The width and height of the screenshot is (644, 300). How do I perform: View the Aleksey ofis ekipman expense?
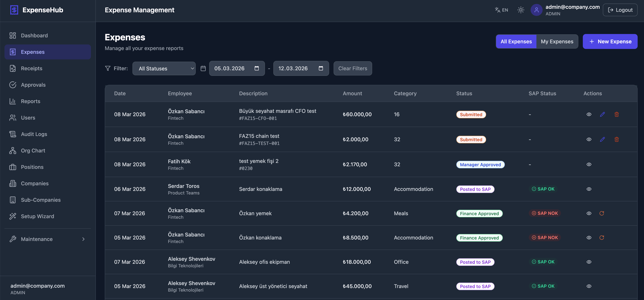pyautogui.click(x=589, y=262)
